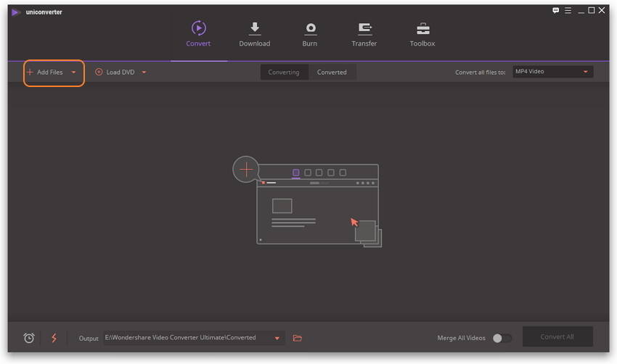Image resolution: width=617 pixels, height=364 pixels.
Task: Click the Add Files button
Action: pyautogui.click(x=45, y=73)
